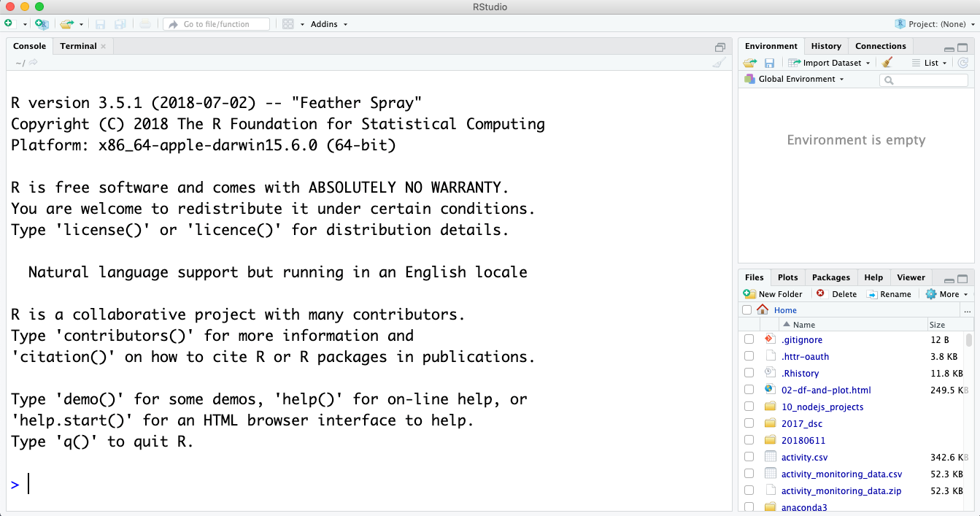Click the refresh environment icon
The width and height of the screenshot is (980, 516).
pyautogui.click(x=963, y=63)
